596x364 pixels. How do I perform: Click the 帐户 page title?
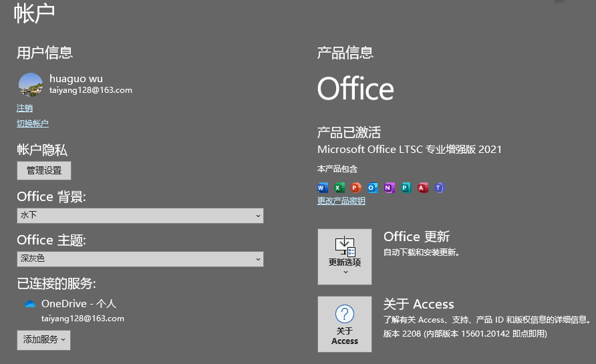coord(34,13)
